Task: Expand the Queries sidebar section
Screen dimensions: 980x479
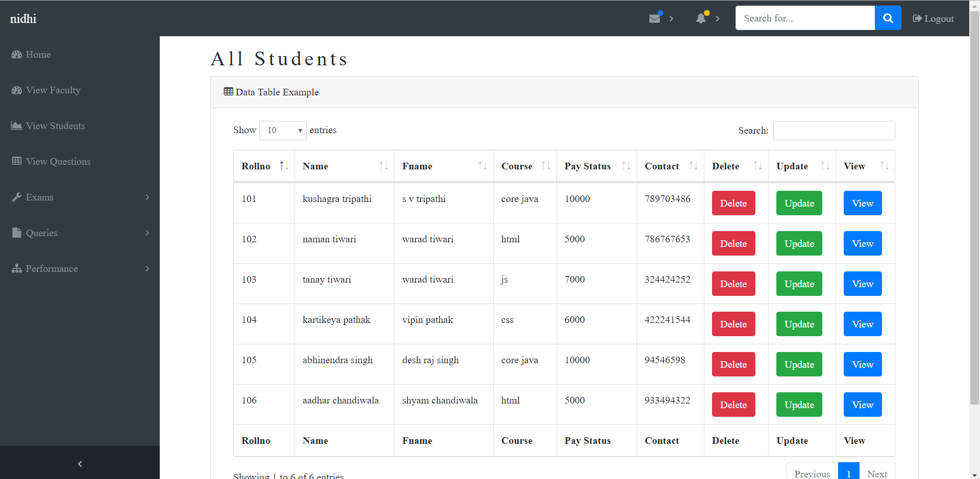Action: (x=41, y=233)
